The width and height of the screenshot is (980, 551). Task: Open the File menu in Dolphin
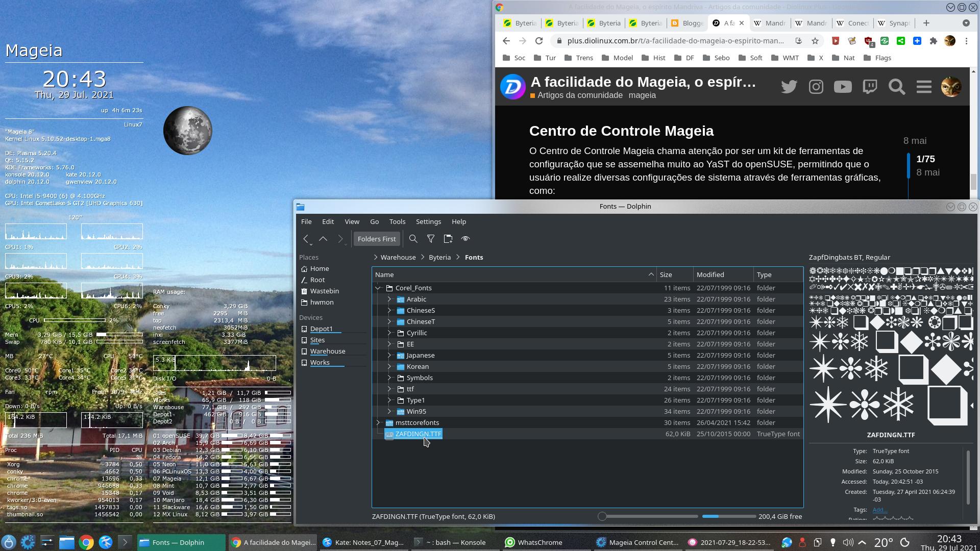(x=306, y=222)
